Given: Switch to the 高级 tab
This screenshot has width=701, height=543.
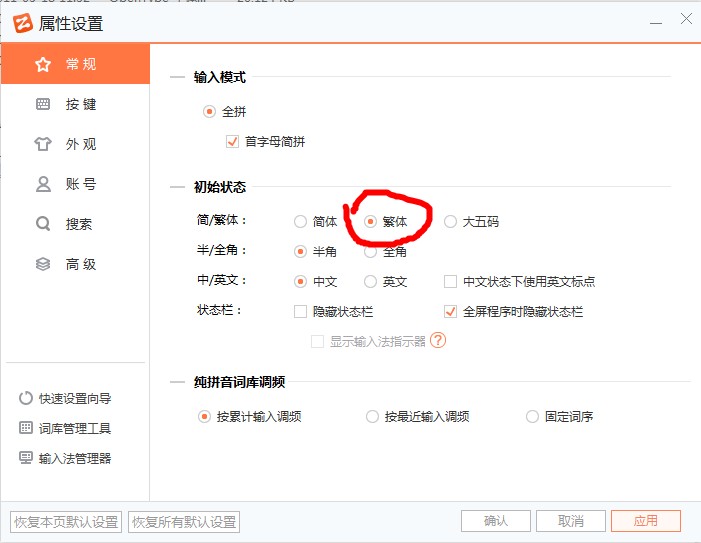Looking at the screenshot, I should click(x=75, y=264).
